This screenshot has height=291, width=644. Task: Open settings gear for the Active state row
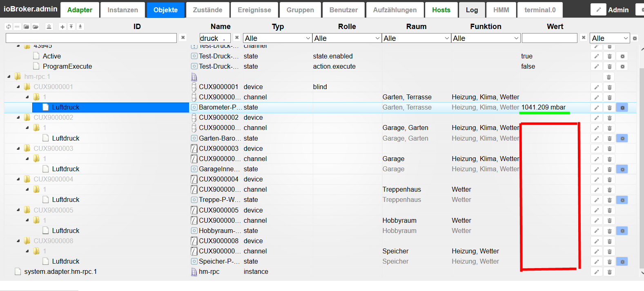(x=622, y=56)
